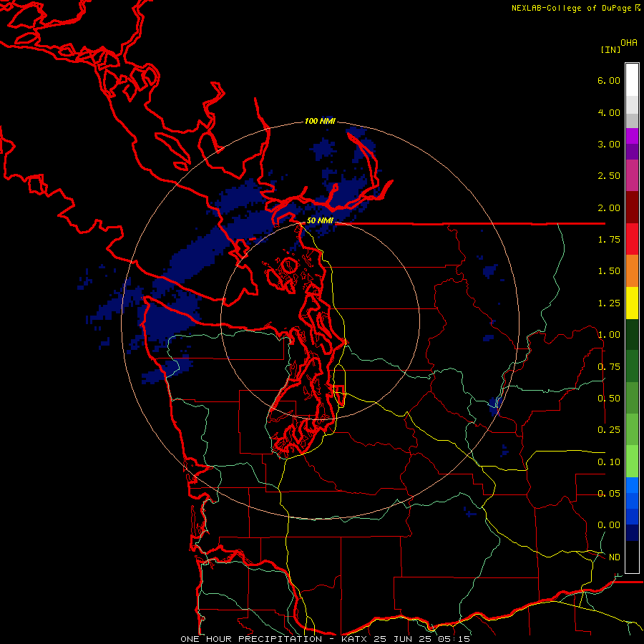Screen dimensions: 644x644
Task: Select the lightest green swatch beside 0.10
Action: pyautogui.click(x=632, y=462)
